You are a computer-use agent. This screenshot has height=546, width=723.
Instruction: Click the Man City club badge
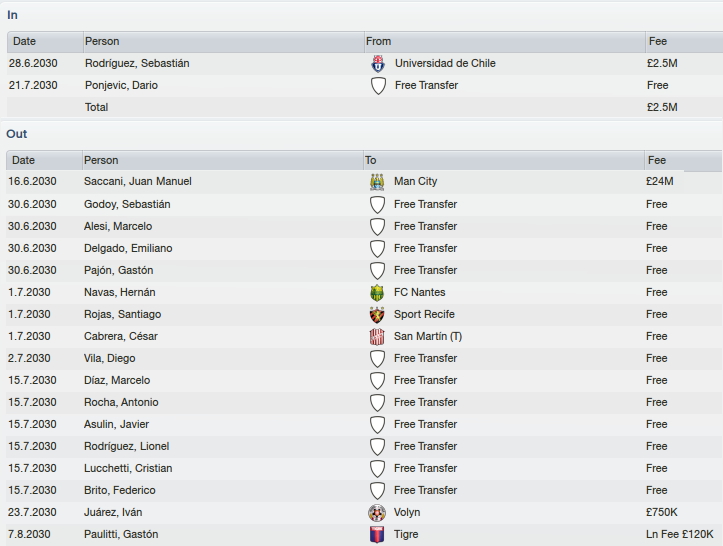(x=377, y=182)
